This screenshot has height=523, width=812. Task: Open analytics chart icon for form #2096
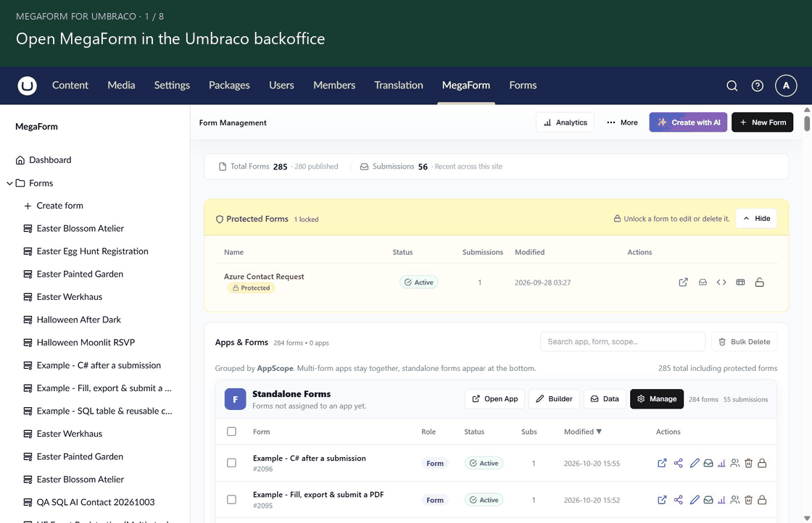[721, 463]
